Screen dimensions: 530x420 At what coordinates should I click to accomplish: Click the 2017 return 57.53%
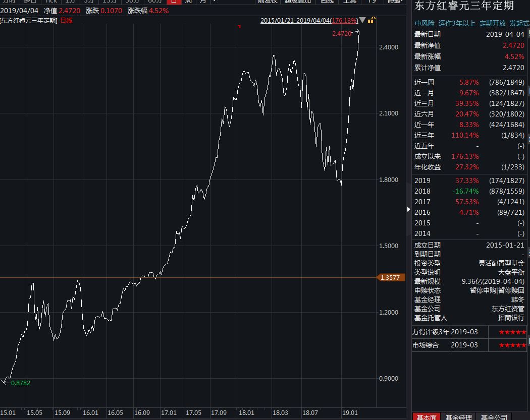(467, 202)
